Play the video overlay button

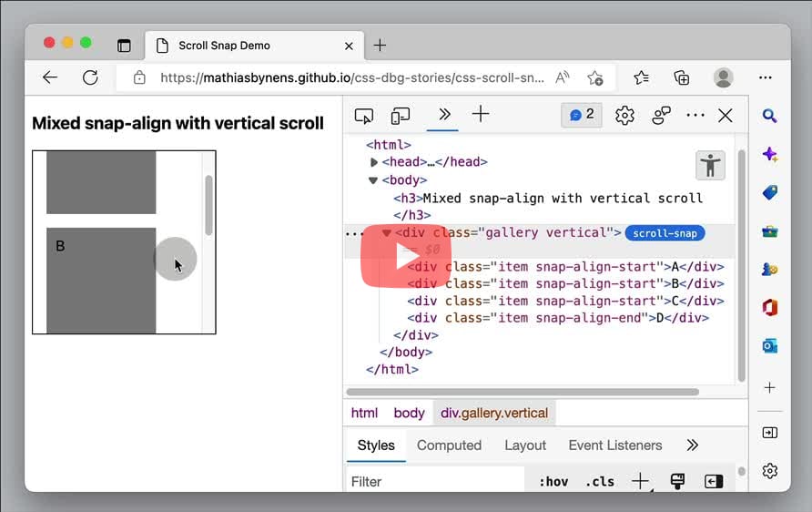(406, 255)
